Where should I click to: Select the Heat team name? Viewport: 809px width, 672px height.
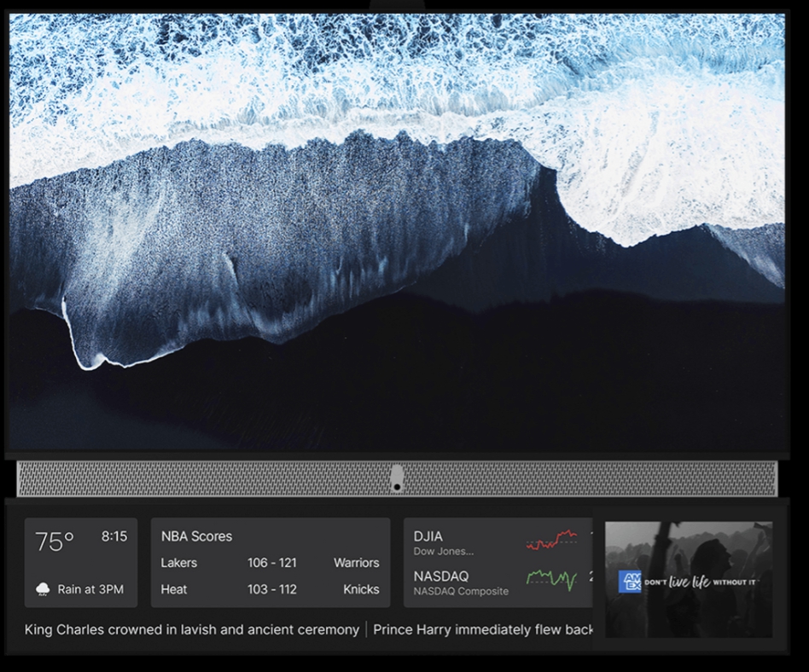(x=174, y=589)
